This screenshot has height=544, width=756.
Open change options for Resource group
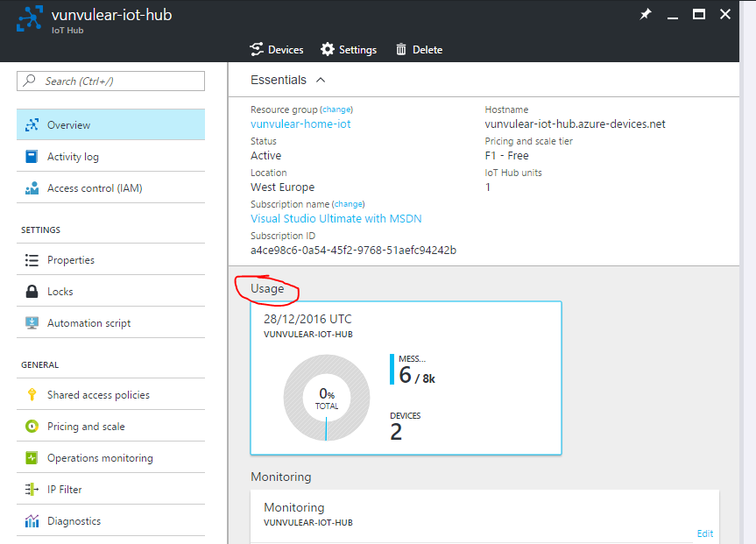338,109
